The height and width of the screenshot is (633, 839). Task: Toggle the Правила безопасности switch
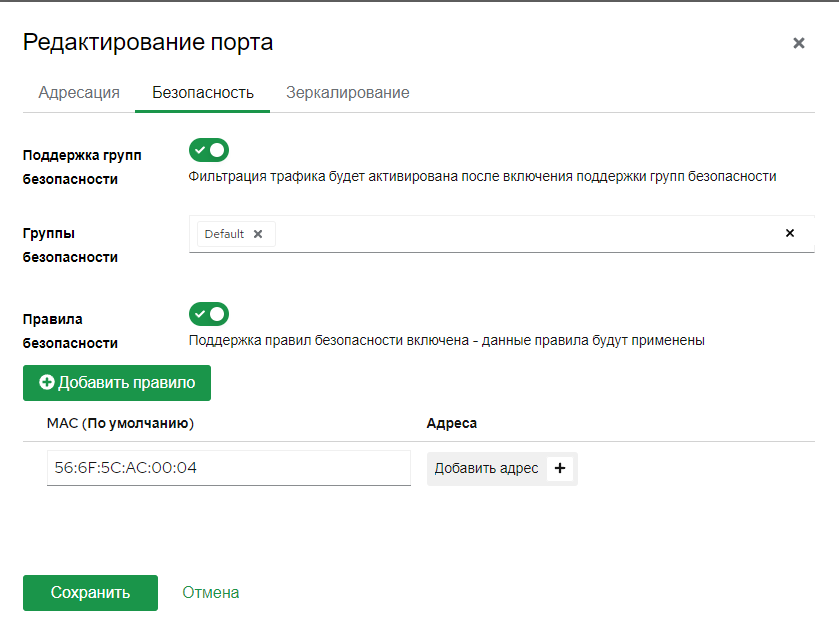tap(209, 314)
